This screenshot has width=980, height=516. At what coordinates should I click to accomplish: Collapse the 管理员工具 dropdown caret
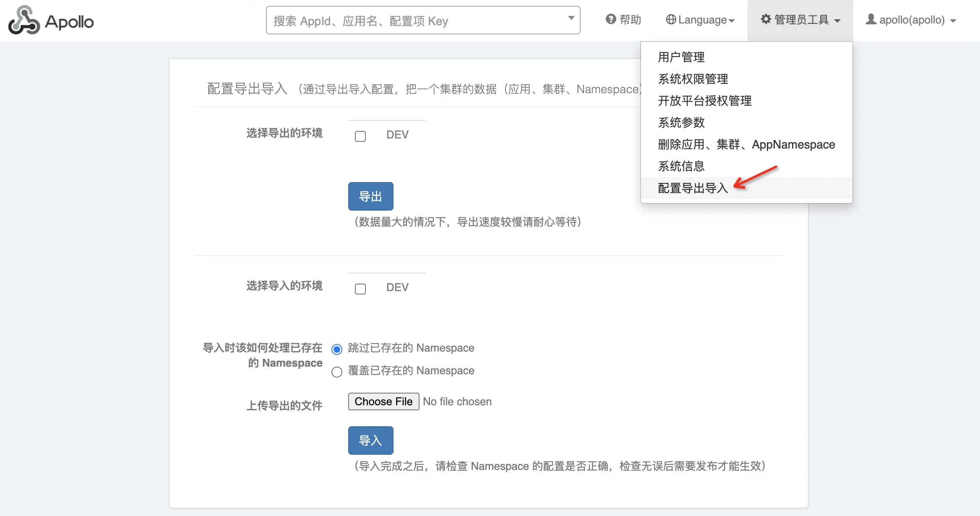tap(837, 21)
